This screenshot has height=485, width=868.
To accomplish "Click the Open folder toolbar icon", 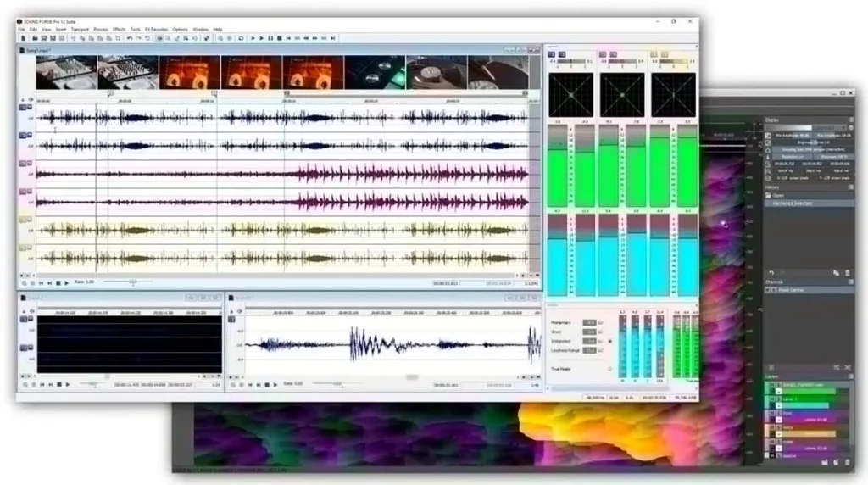I will tap(34, 38).
